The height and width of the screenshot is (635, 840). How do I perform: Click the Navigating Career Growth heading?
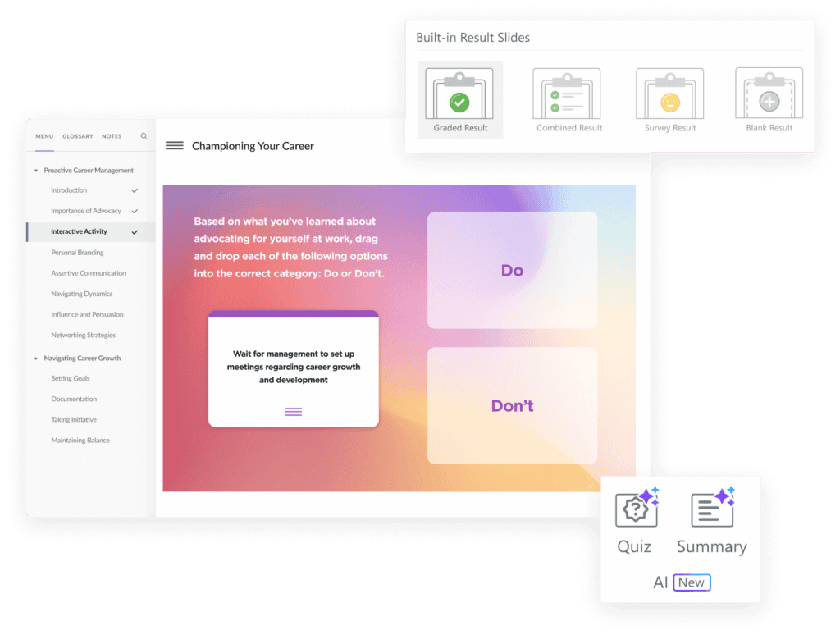(x=82, y=358)
